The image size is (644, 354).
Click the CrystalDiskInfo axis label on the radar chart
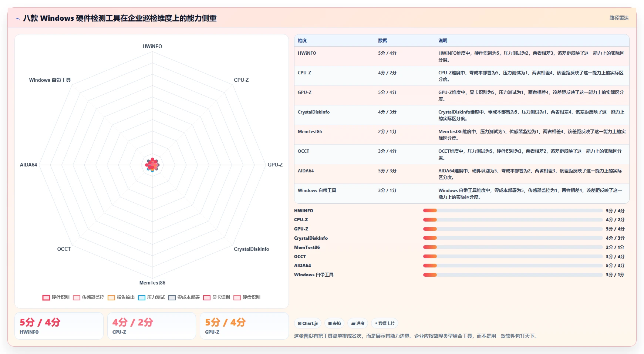click(x=252, y=249)
